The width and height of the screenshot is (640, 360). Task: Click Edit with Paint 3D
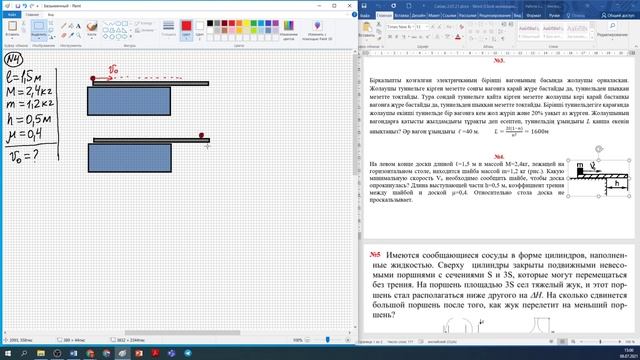pyautogui.click(x=317, y=30)
